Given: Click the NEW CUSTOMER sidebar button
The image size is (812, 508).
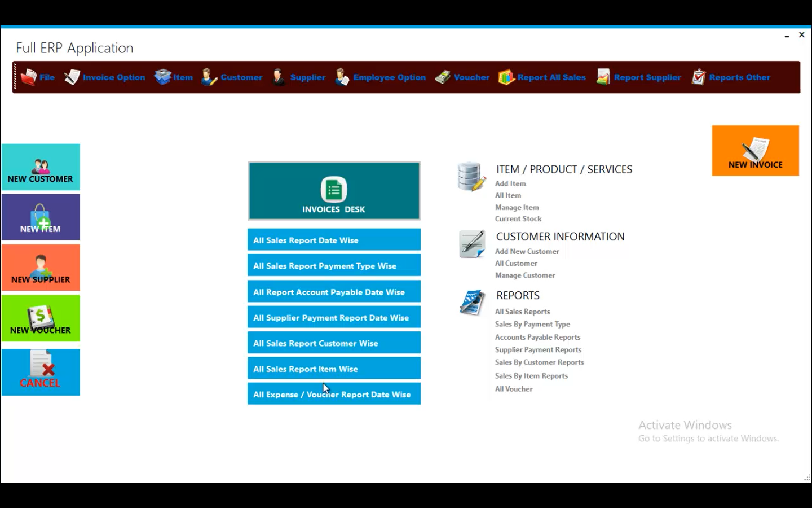Looking at the screenshot, I should (x=40, y=167).
